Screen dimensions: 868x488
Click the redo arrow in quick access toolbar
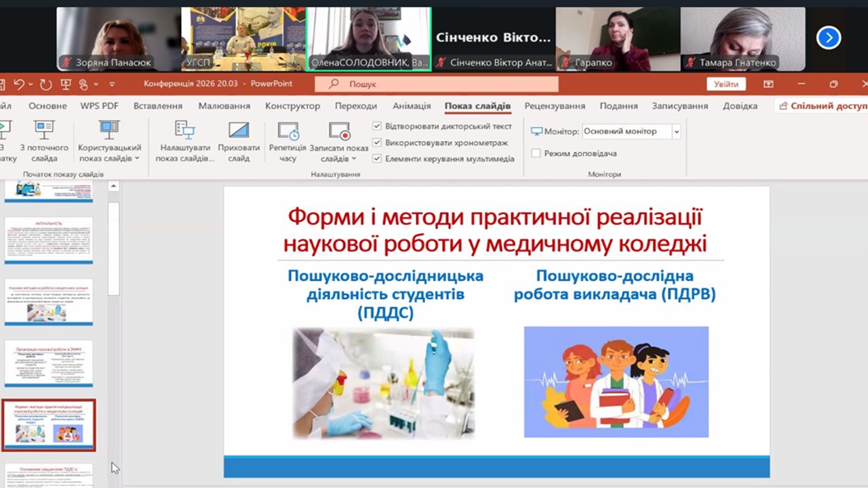[45, 84]
